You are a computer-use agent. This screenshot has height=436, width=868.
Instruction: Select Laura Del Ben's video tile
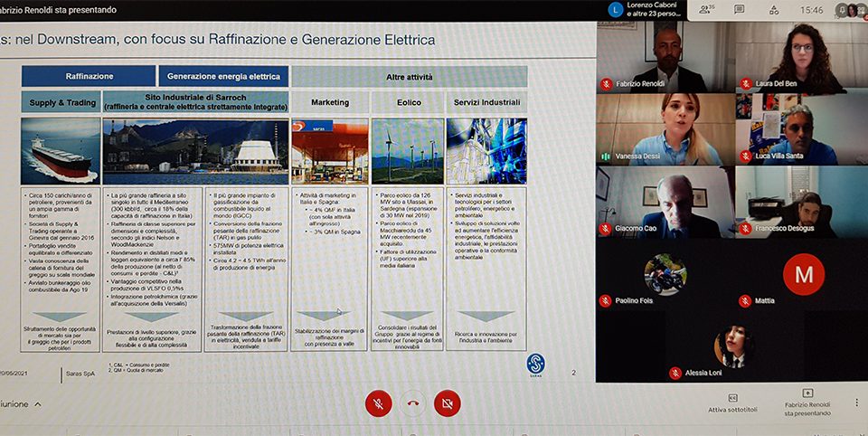coord(802,56)
